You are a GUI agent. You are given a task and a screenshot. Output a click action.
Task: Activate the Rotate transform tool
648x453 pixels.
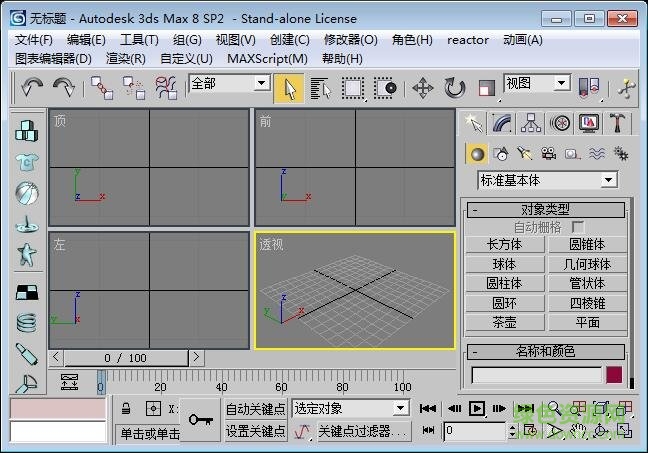point(455,88)
